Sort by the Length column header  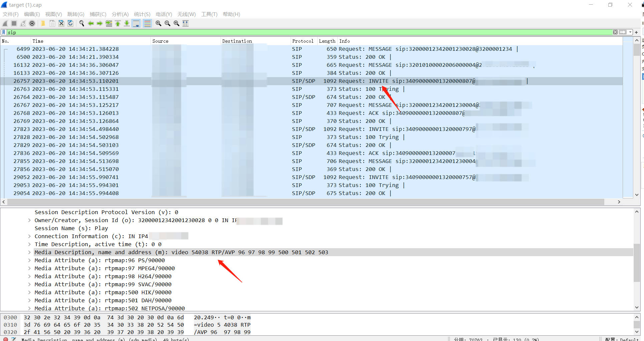pos(327,41)
